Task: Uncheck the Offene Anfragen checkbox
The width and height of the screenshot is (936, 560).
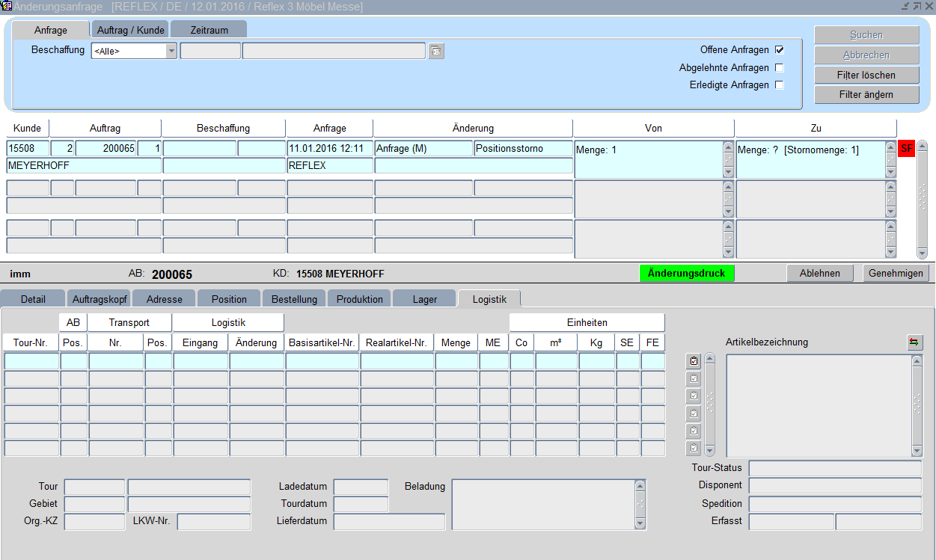Action: [779, 50]
